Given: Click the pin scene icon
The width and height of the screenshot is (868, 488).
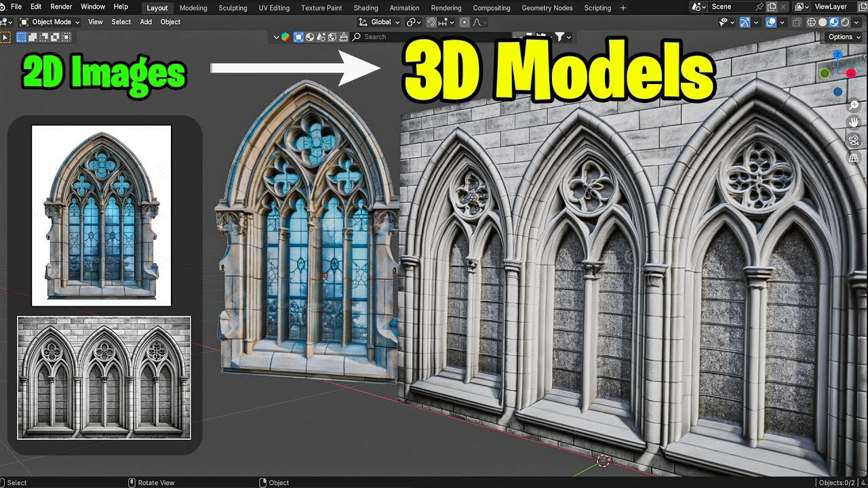Looking at the screenshot, I should coord(759,7).
